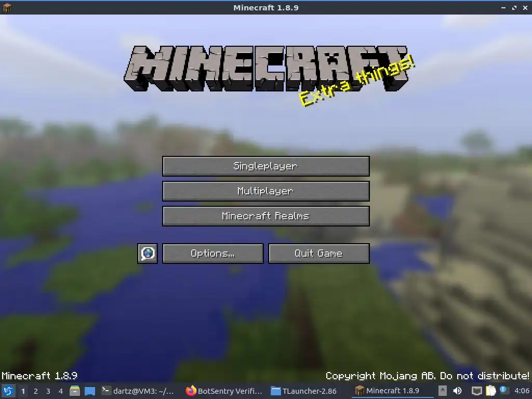Switch to the dartz@VM3 terminal window
The image size is (532, 399).
pyautogui.click(x=138, y=391)
